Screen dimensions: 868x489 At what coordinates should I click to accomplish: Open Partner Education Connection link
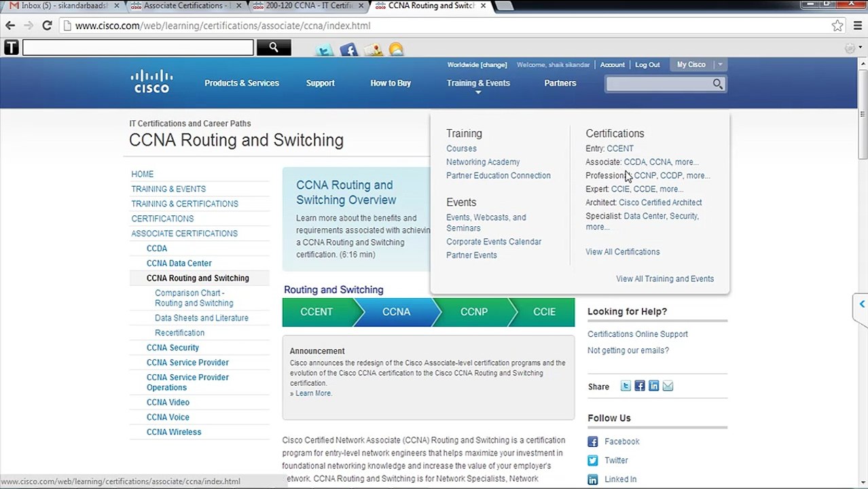499,176
